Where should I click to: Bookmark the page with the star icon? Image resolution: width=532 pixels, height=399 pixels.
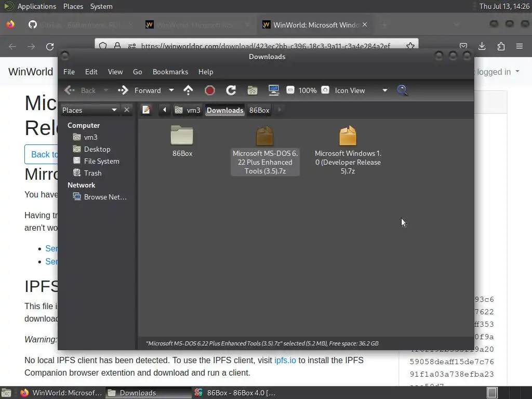pyautogui.click(x=410, y=46)
